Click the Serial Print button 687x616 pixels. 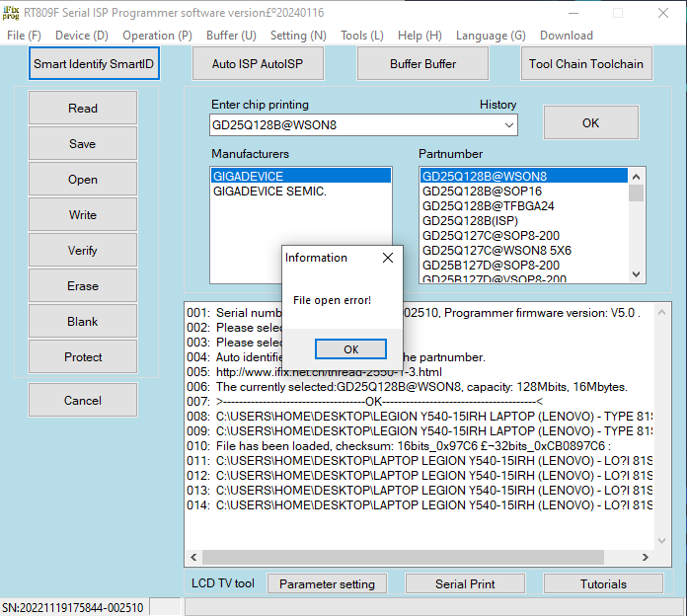pyautogui.click(x=465, y=584)
